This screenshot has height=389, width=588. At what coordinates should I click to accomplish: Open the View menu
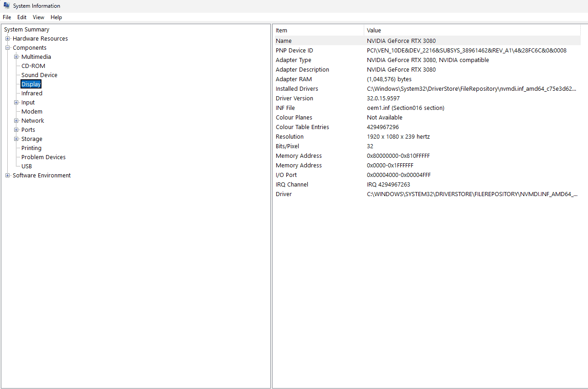click(39, 17)
